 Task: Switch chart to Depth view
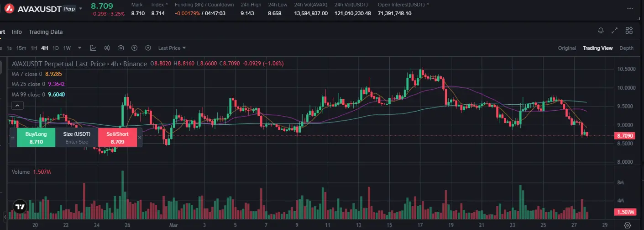[626, 48]
